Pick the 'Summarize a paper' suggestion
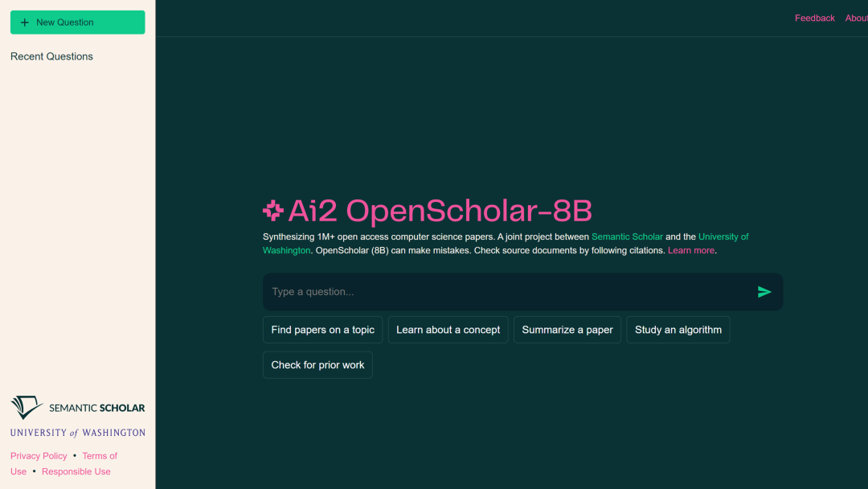868x489 pixels. pos(567,330)
